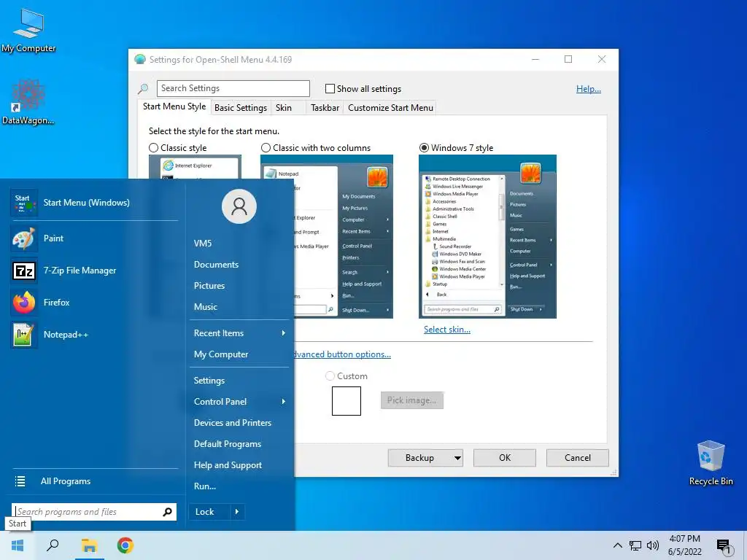Switch to Start Menu Style tab
The image size is (747, 560).
point(174,106)
